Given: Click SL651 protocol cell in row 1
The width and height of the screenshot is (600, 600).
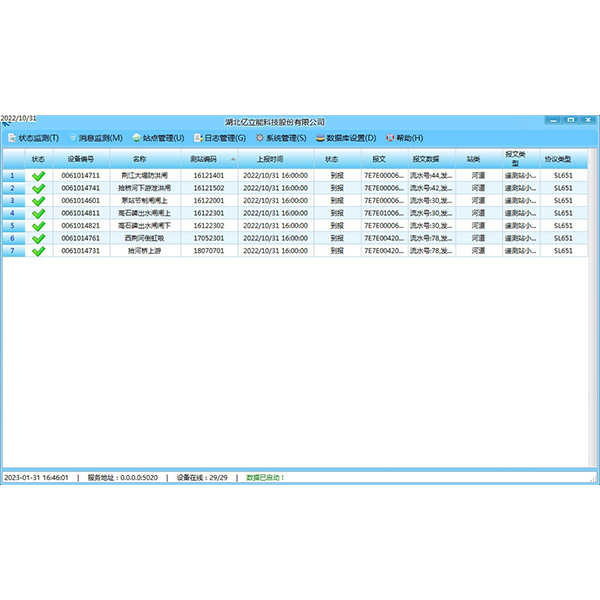Looking at the screenshot, I should [564, 176].
